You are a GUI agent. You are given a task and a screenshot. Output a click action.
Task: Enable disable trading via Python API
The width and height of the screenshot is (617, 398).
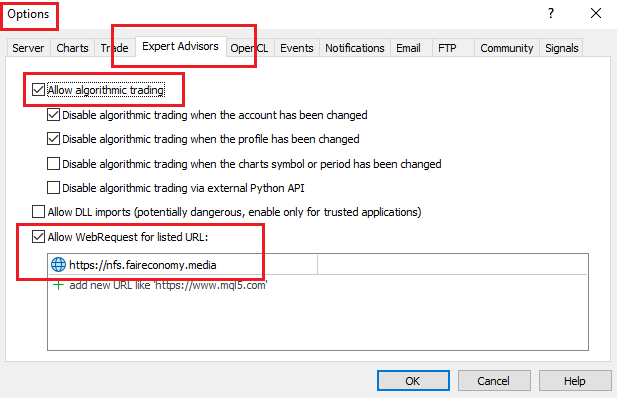pos(53,188)
